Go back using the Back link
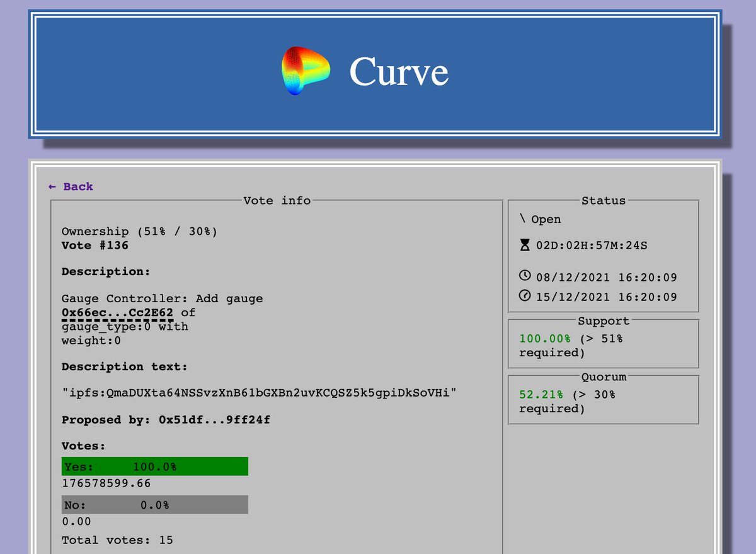 coord(71,186)
